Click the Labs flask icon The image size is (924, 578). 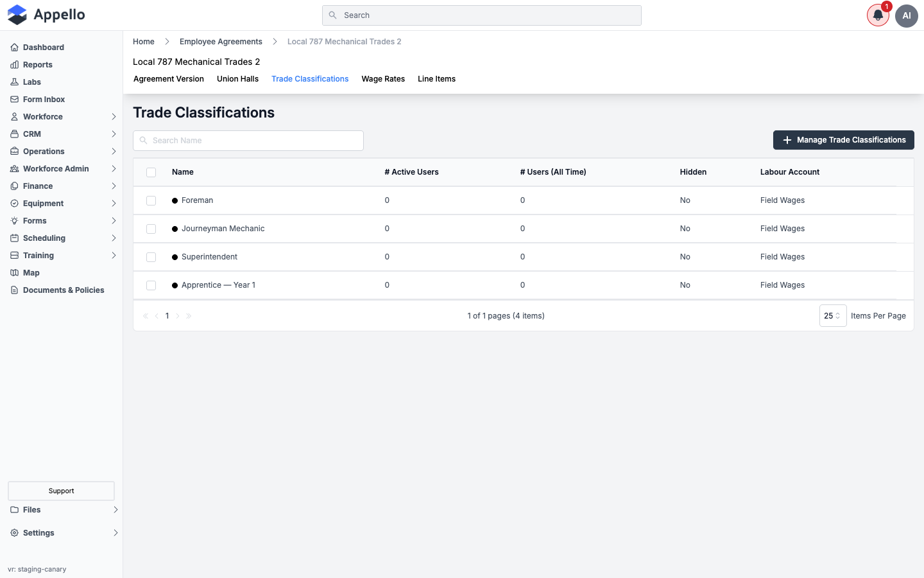click(x=14, y=82)
